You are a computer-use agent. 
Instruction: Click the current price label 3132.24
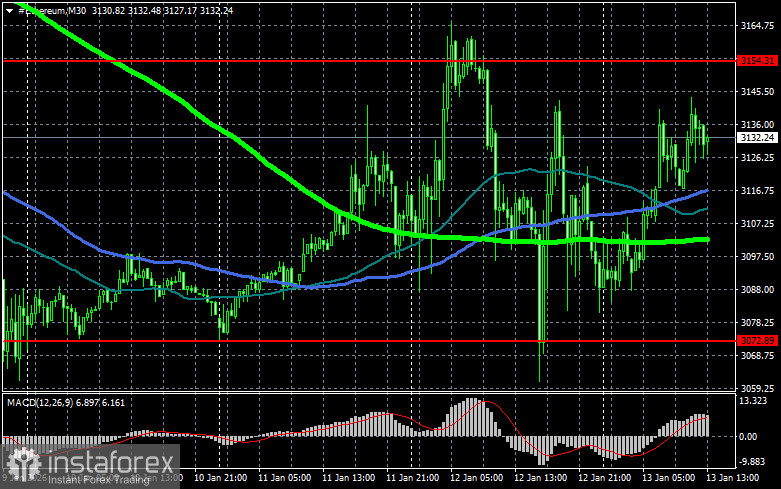pyautogui.click(x=757, y=137)
